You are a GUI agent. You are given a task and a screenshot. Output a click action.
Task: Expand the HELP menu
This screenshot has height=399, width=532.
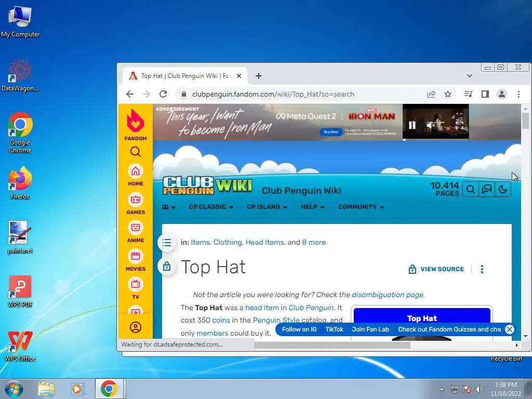[312, 207]
